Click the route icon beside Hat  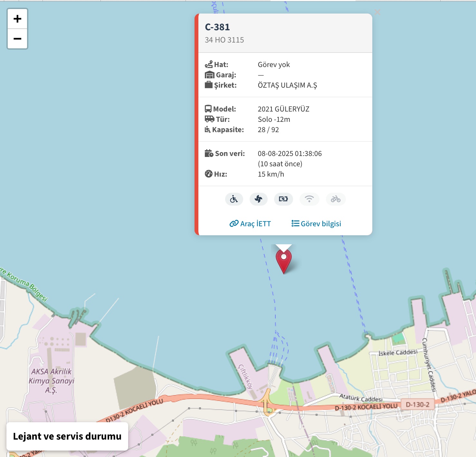point(209,64)
